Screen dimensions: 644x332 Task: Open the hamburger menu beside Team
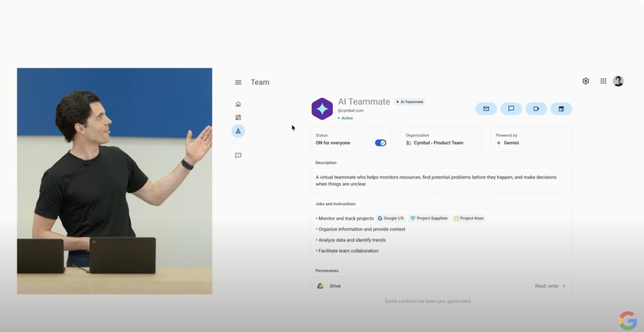pyautogui.click(x=237, y=82)
